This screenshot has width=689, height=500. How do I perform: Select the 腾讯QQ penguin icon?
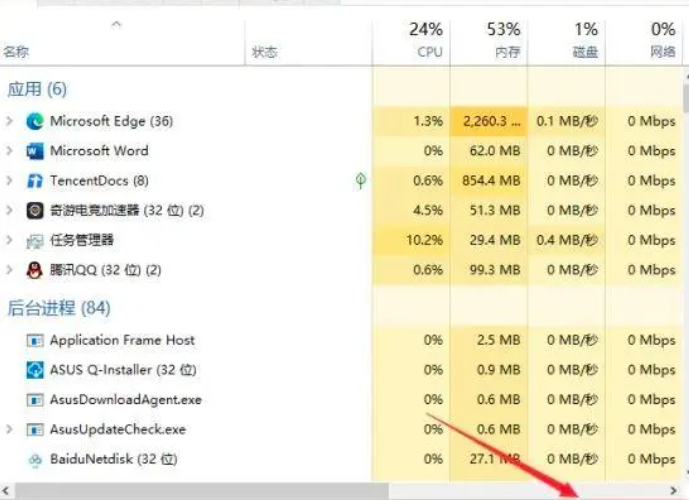coord(35,270)
